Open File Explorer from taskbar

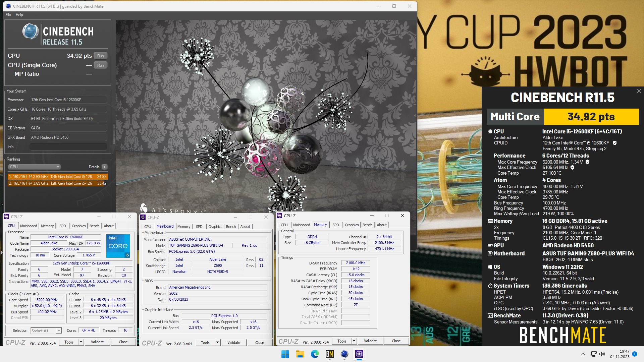pos(300,354)
